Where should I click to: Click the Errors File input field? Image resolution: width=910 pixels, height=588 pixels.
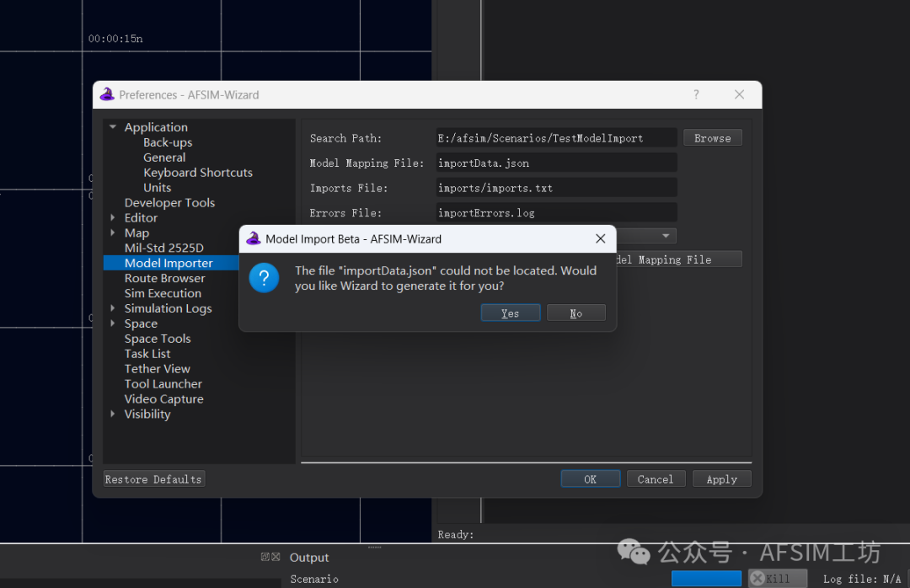[x=556, y=212]
